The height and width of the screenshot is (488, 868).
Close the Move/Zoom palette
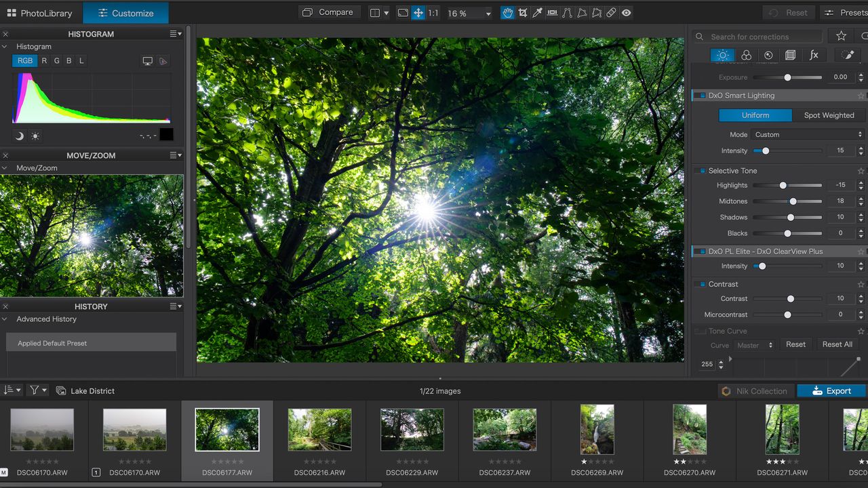pyautogui.click(x=5, y=155)
